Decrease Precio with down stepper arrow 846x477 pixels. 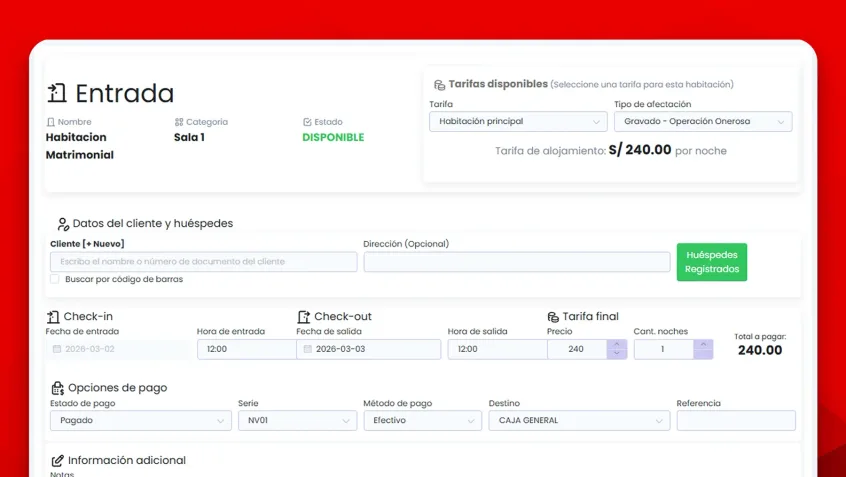coord(617,353)
